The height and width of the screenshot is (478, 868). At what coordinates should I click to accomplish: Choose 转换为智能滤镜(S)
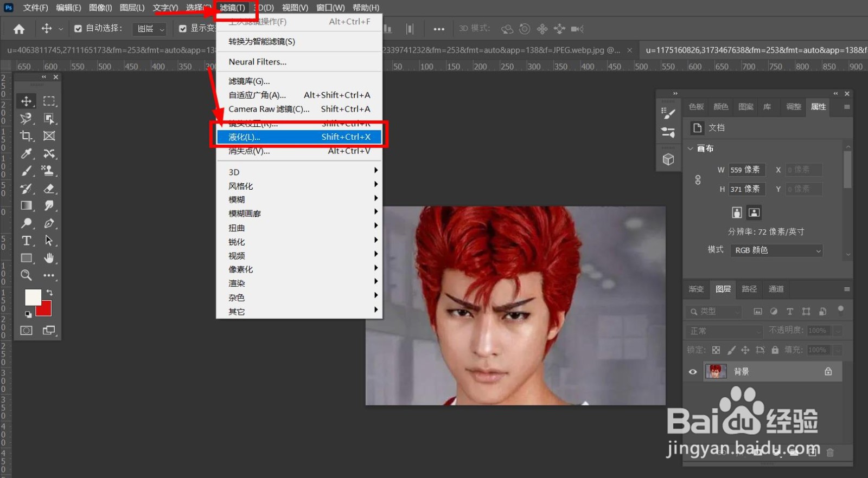click(x=299, y=42)
